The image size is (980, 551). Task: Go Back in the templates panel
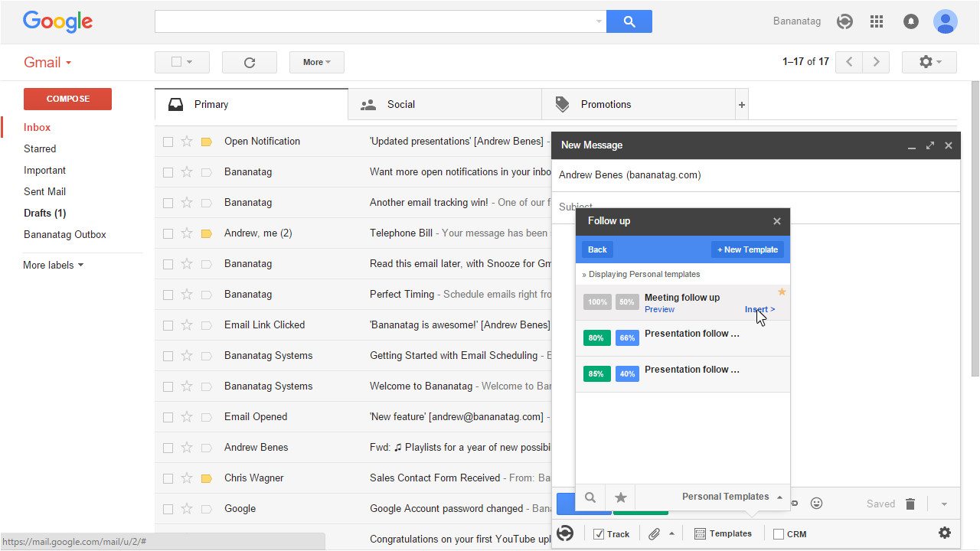(x=597, y=249)
